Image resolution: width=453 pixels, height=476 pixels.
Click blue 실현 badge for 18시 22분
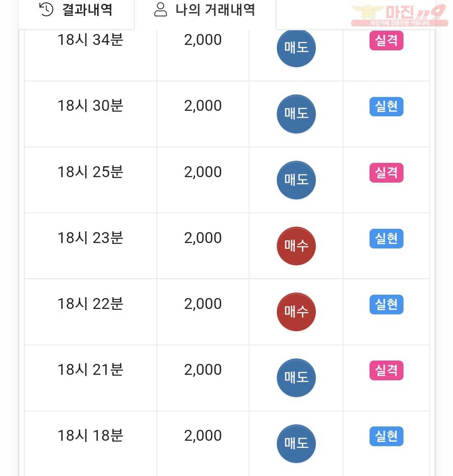click(386, 304)
